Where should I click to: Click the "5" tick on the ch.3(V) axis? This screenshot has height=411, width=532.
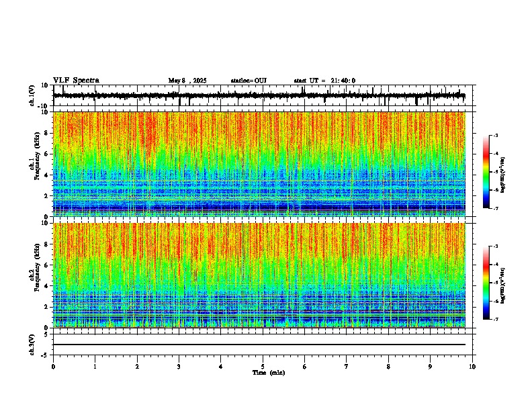pyautogui.click(x=46, y=334)
